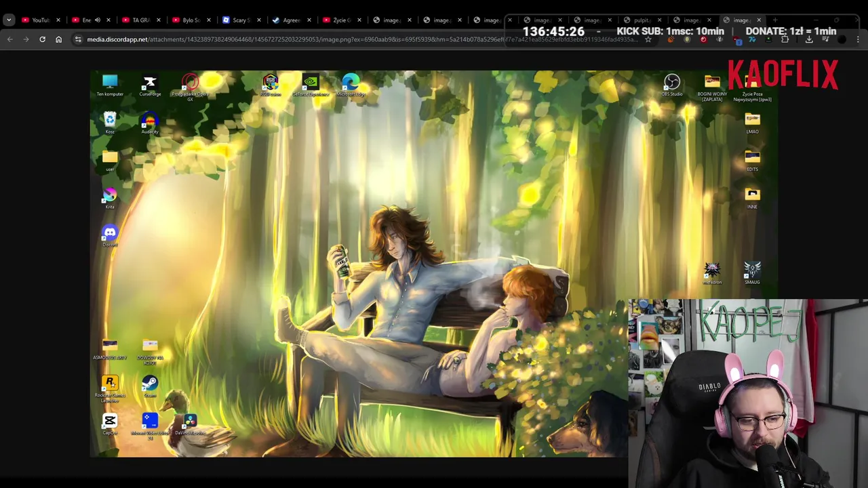Switch to the pulpit tab

pos(642,20)
